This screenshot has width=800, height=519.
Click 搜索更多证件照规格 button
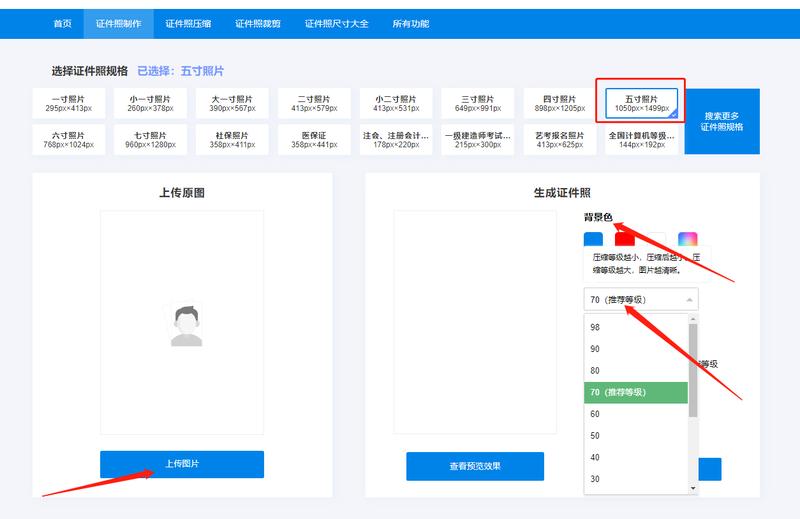pyautogui.click(x=722, y=121)
